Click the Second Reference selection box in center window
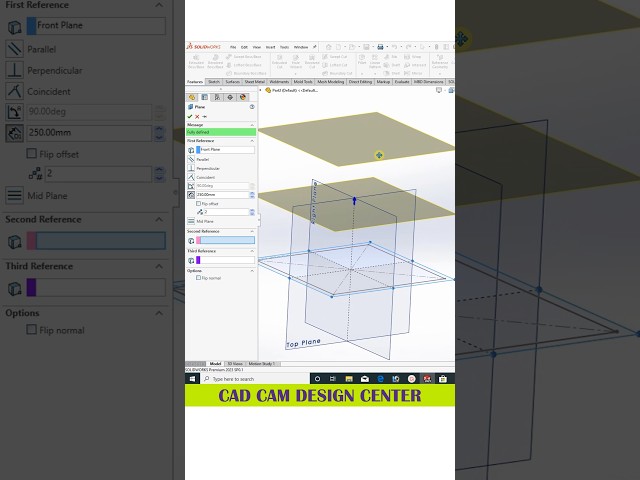The width and height of the screenshot is (640, 480). [225, 241]
